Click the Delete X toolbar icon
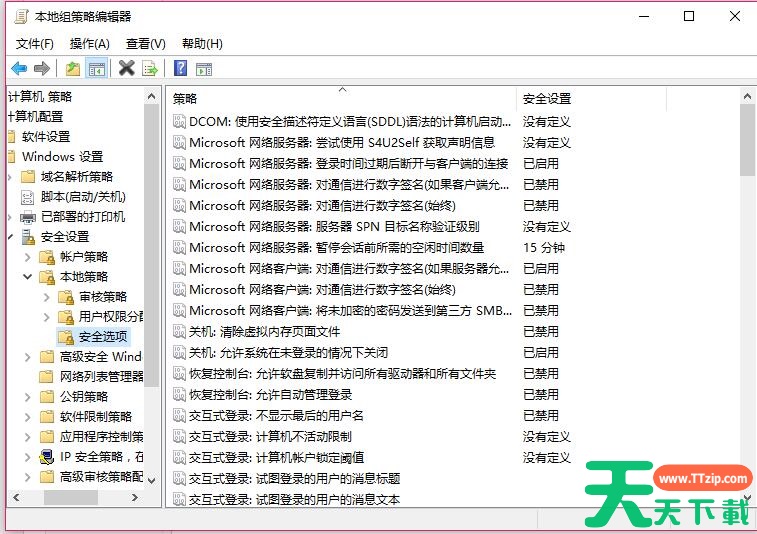The height and width of the screenshot is (534, 757). pos(126,68)
